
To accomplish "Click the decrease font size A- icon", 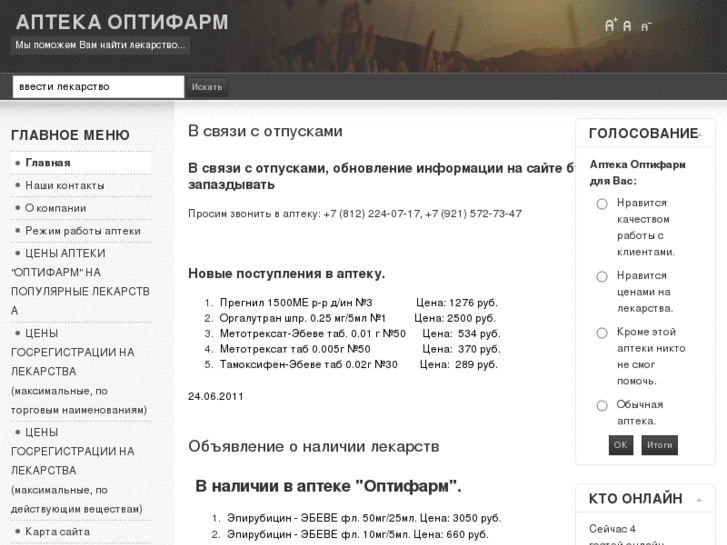I will [645, 26].
